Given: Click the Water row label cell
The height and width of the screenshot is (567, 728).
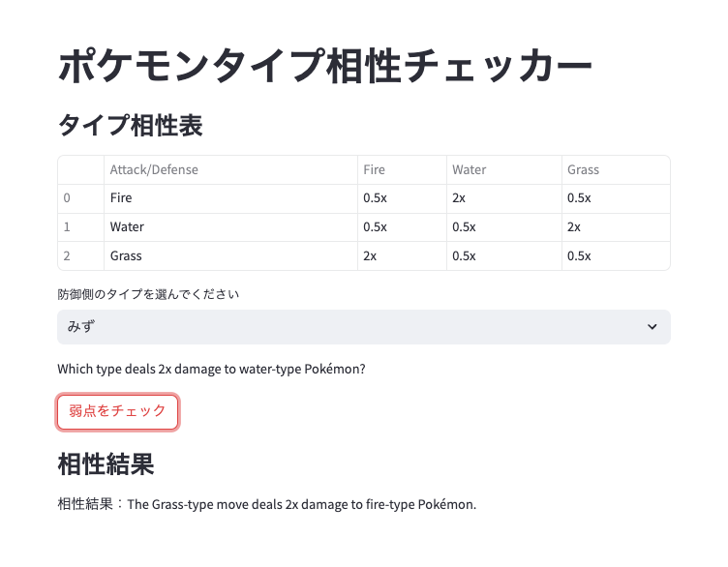Looking at the screenshot, I should (230, 227).
